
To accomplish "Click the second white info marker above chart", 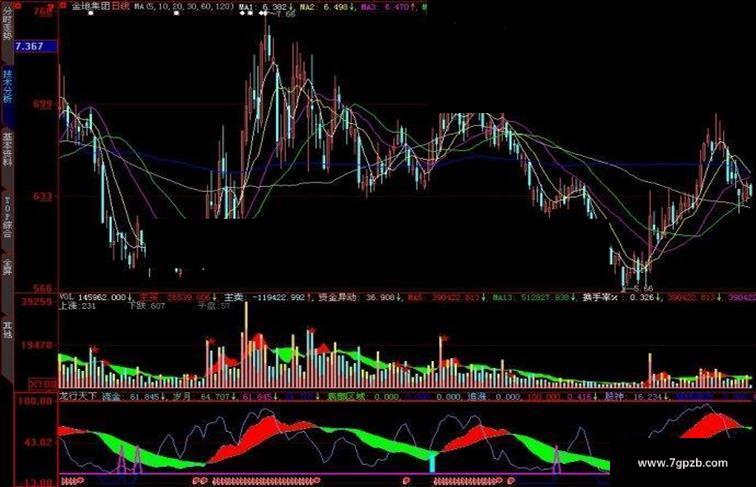I will (x=177, y=14).
